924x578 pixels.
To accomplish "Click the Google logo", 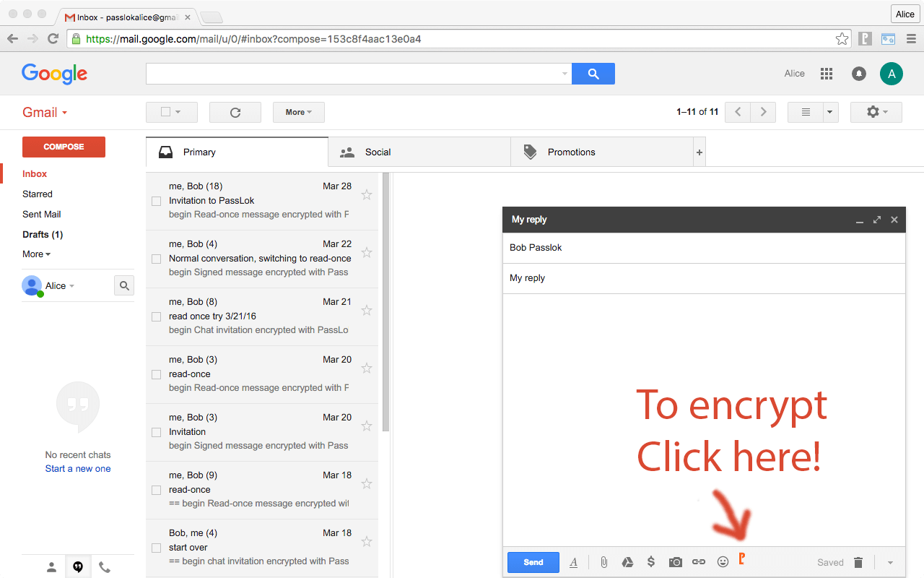I will (x=54, y=74).
